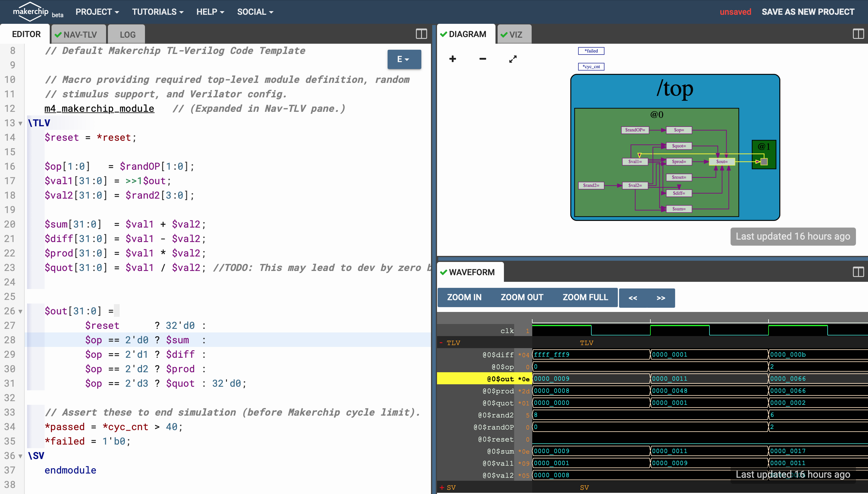Click the ZOOM IN waveform button

[x=464, y=297]
